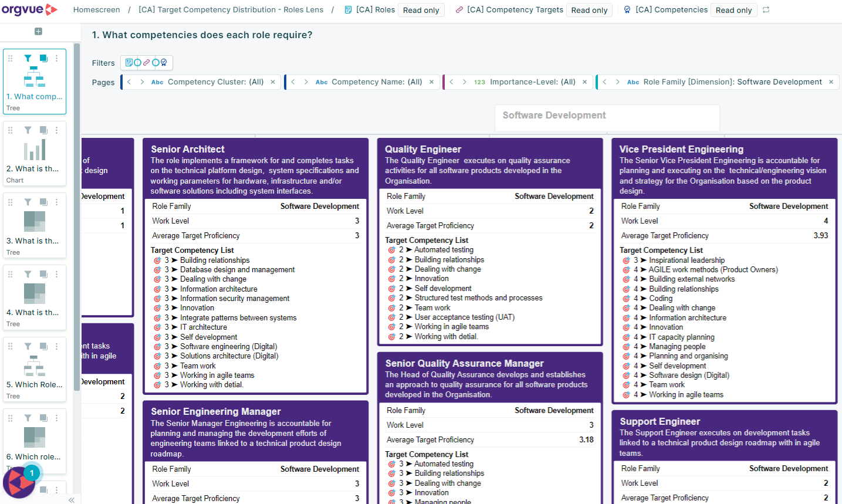Click the Software Development input field
Screen dimensions: 842x504
[x=607, y=117]
